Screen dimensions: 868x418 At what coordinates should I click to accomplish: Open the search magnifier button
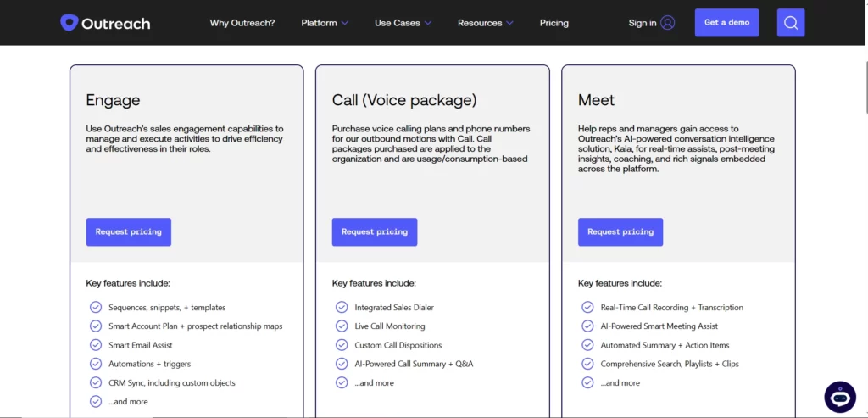pyautogui.click(x=791, y=23)
